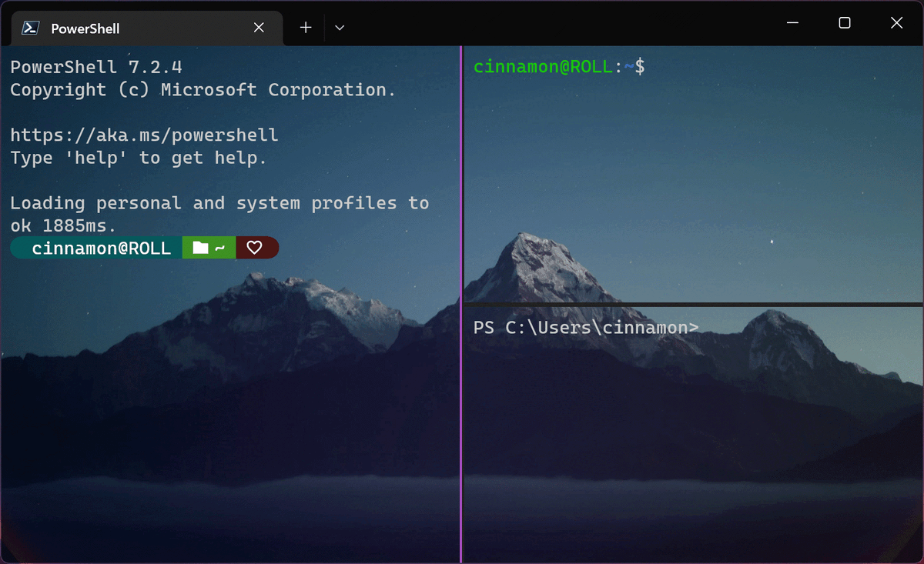Open a new tab with the plus button
924x564 pixels.
point(306,28)
